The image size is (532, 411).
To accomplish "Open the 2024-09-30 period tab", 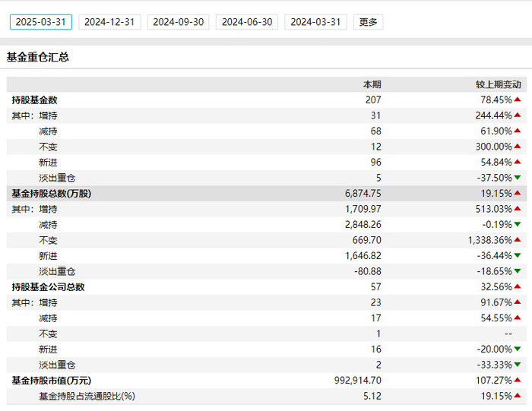I will click(179, 22).
